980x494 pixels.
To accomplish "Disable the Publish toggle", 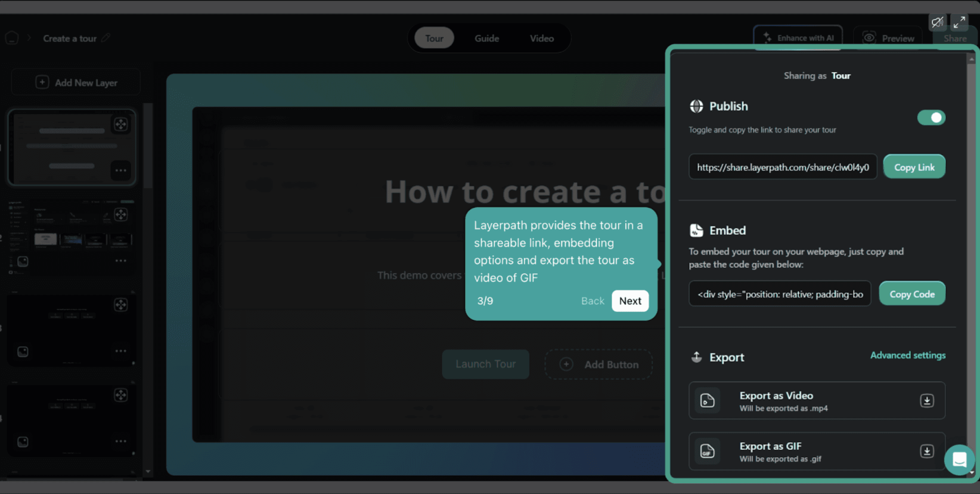I will pyautogui.click(x=931, y=117).
